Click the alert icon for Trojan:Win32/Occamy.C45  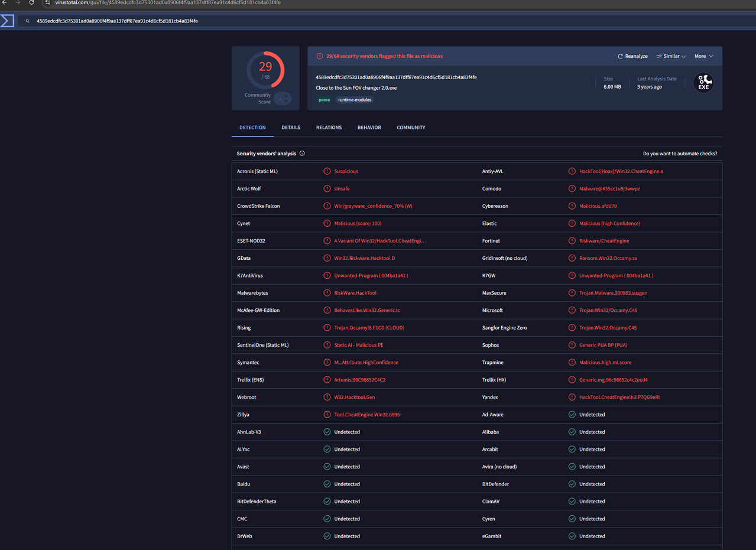click(572, 310)
